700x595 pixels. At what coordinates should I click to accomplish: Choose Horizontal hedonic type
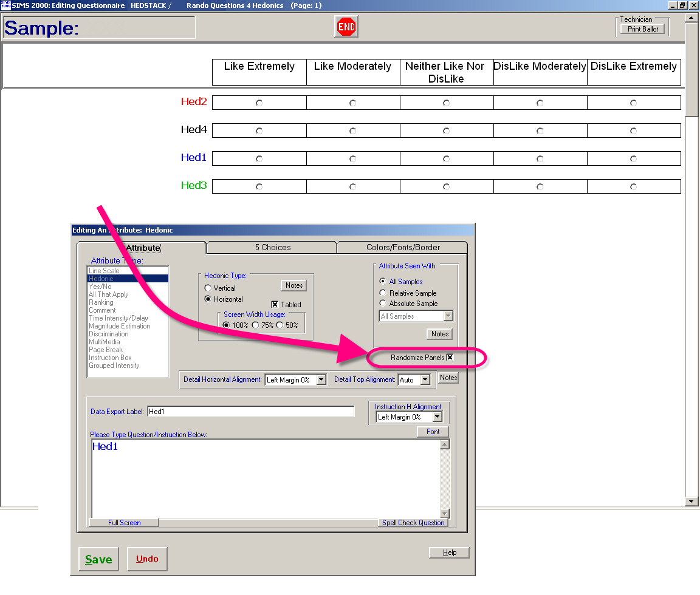[x=208, y=299]
